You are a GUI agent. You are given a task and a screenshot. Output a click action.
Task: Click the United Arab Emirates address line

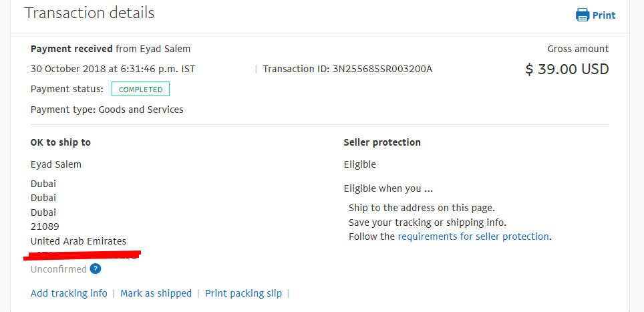click(78, 241)
